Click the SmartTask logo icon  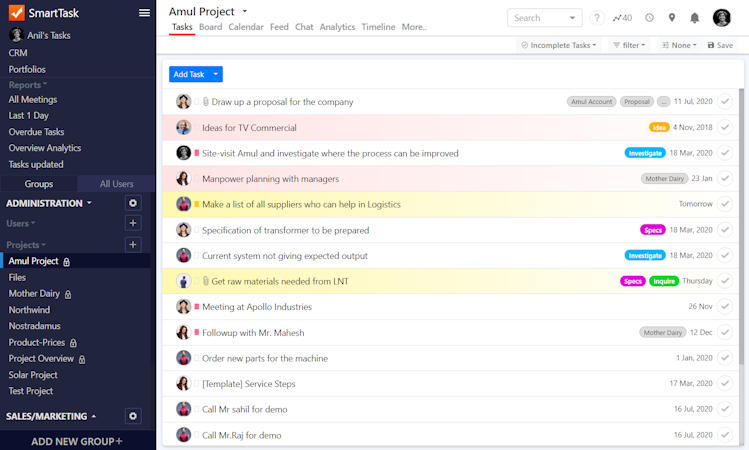click(17, 13)
